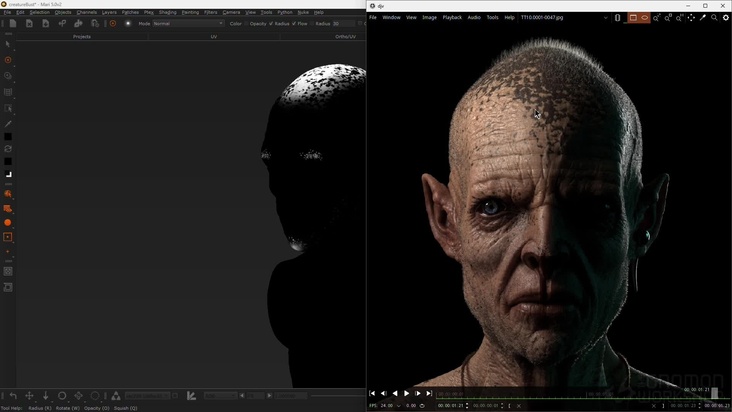The image size is (732, 412).
Task: Click the triangle icon in Mari bottom bar
Action: pyautogui.click(x=116, y=396)
